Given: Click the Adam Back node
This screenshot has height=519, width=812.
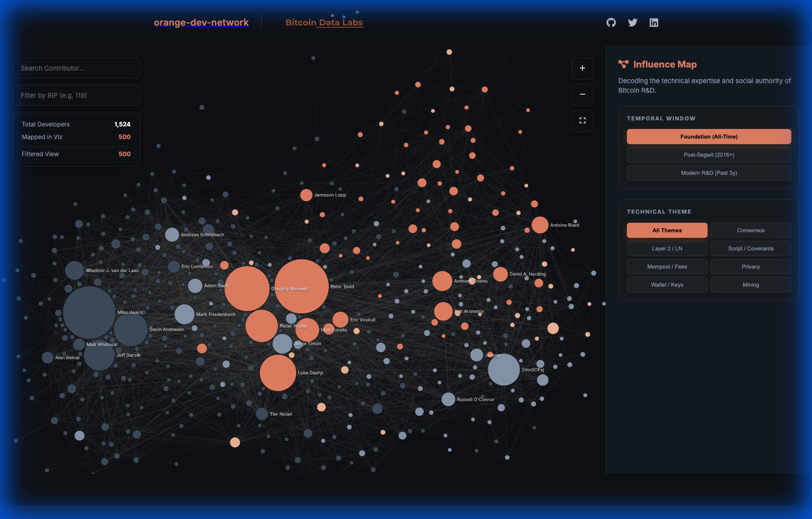Looking at the screenshot, I should coord(195,286).
